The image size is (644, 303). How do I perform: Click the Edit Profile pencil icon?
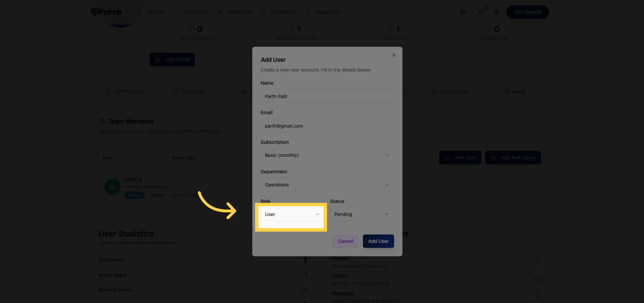coord(158,59)
